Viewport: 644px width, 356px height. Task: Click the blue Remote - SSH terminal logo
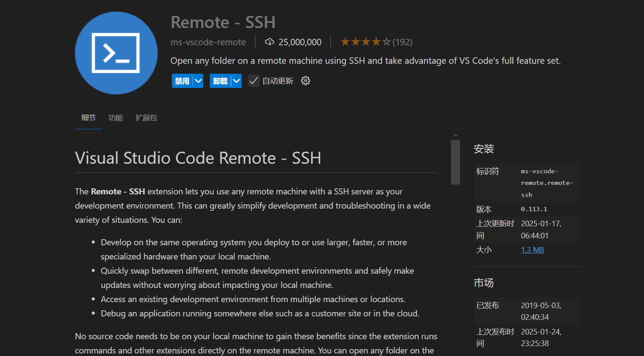click(x=116, y=53)
